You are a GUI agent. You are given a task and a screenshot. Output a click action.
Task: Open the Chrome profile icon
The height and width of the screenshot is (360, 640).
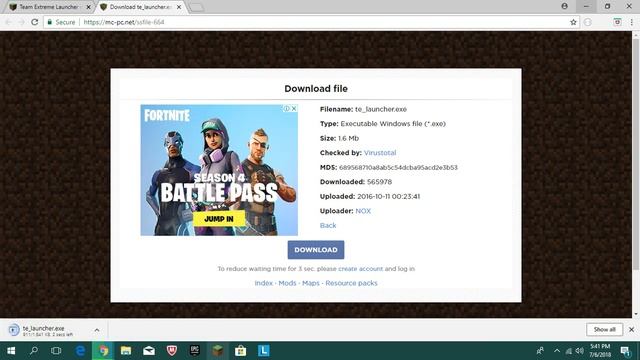[564, 6]
